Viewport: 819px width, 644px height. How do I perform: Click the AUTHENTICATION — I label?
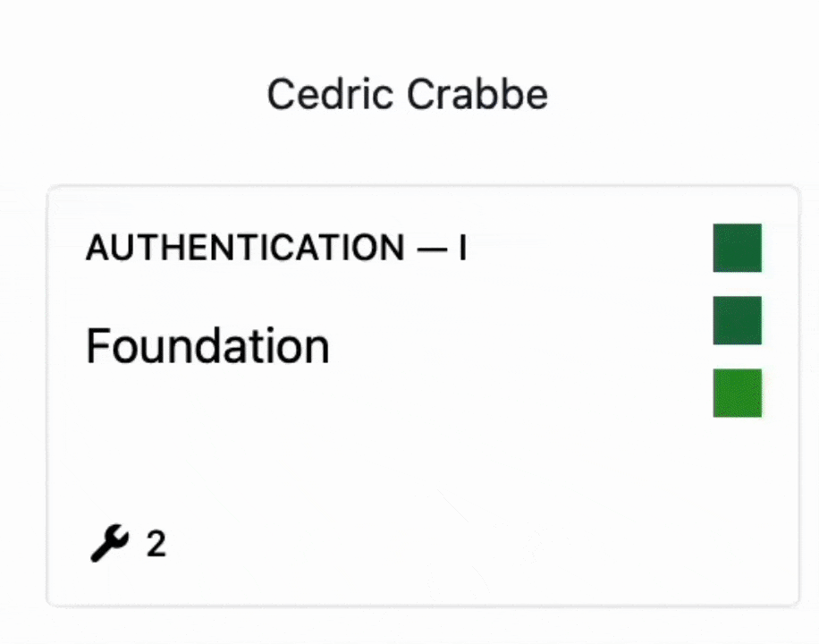coord(276,248)
